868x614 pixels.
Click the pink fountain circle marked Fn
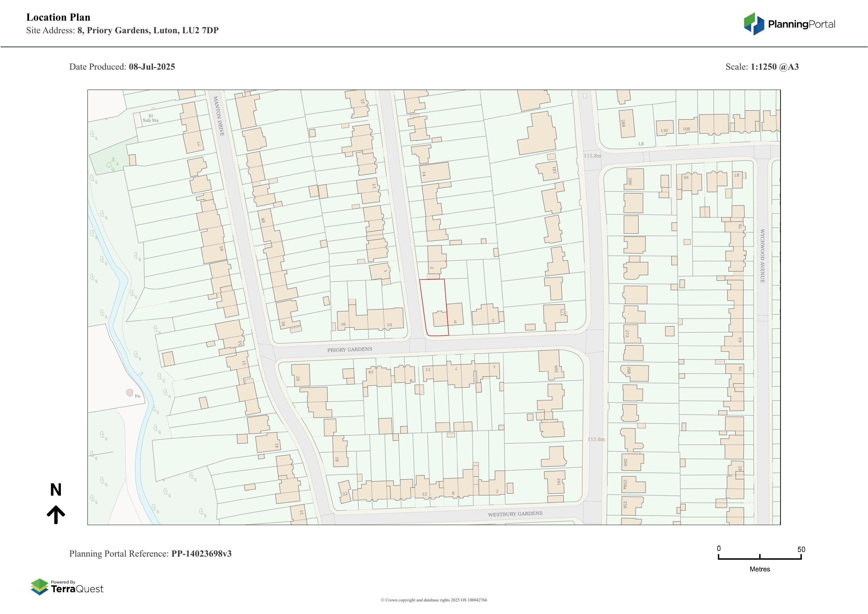coord(130,393)
